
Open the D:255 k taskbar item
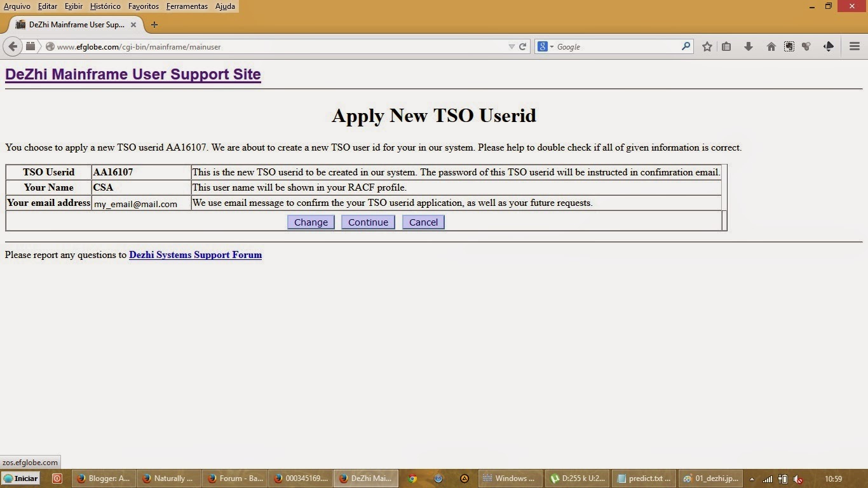[x=578, y=478]
